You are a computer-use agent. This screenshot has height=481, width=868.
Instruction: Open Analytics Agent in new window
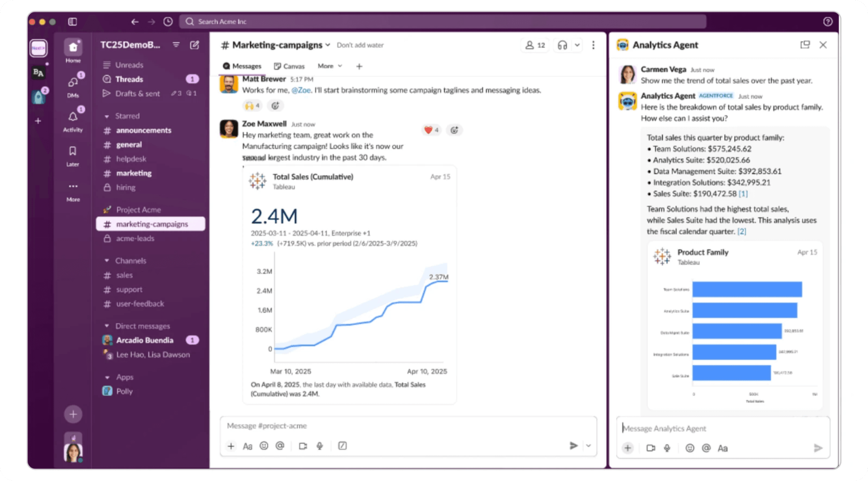point(805,45)
